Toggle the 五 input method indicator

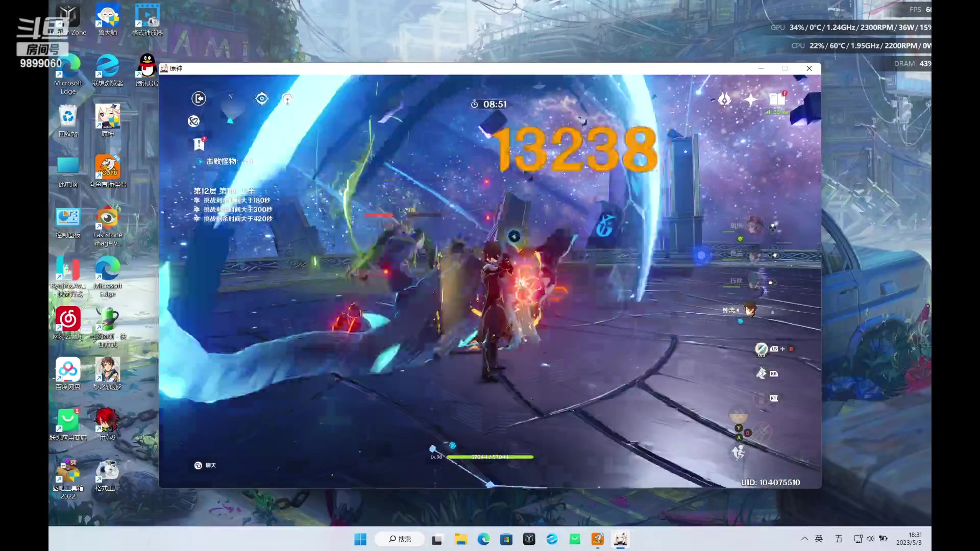[x=839, y=539]
